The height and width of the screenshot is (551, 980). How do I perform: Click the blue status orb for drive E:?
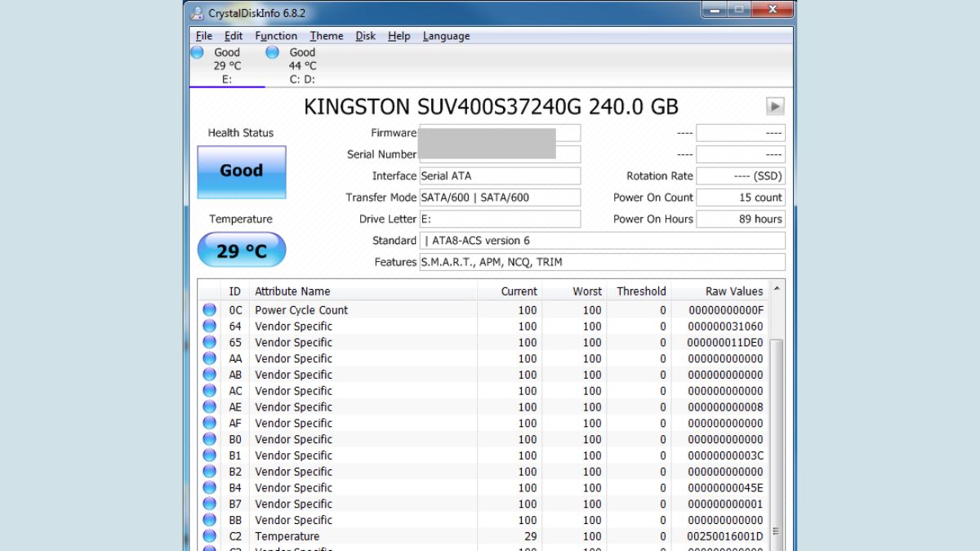pos(197,52)
